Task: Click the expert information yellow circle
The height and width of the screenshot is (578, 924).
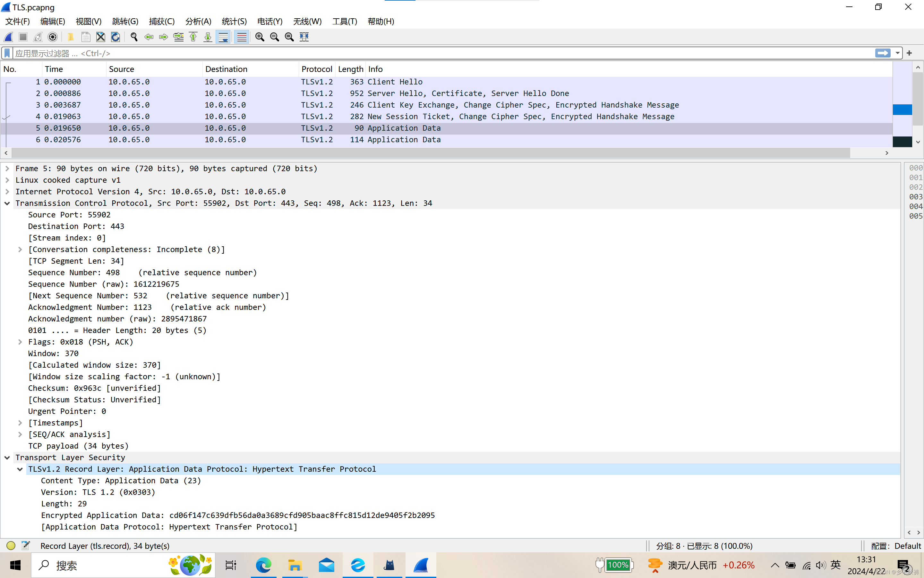Action: point(11,546)
